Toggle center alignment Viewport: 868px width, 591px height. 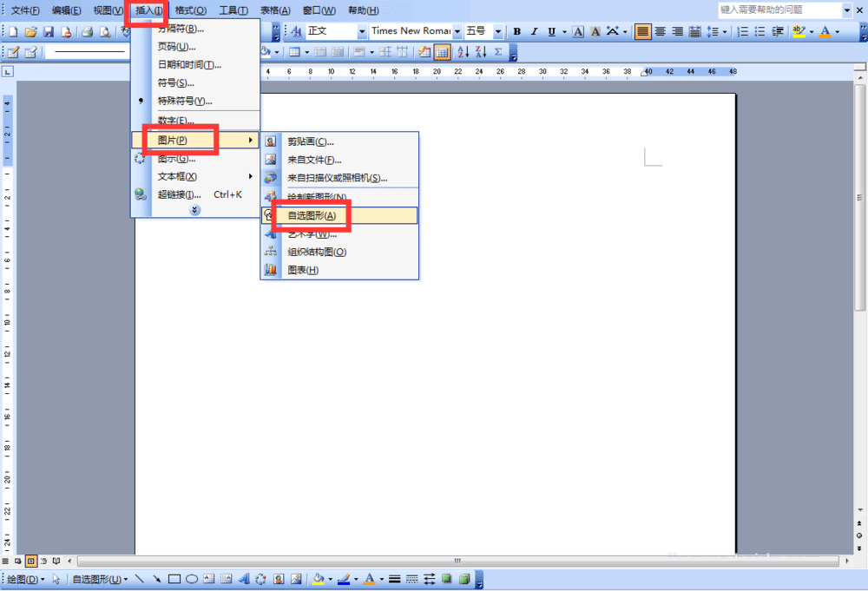[660, 31]
